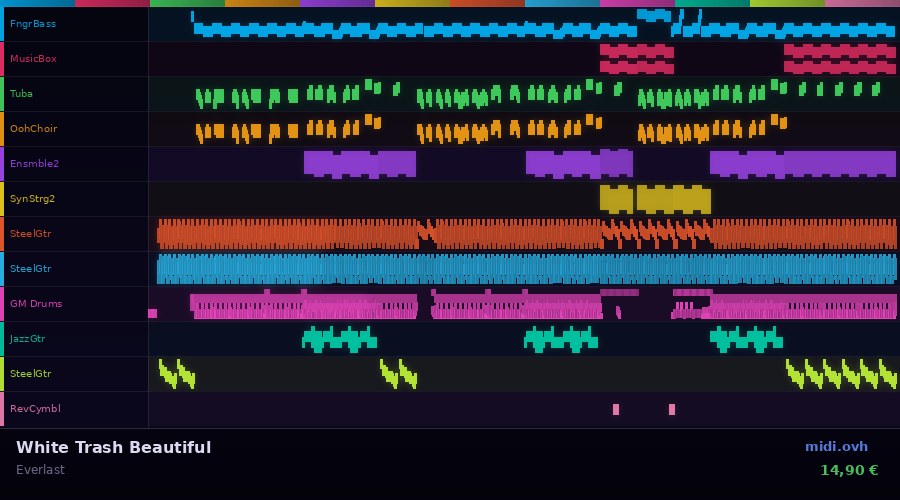Viewport: 900px width, 500px height.
Task: Select the first teal JazzGtr note block
Action: 339,340
